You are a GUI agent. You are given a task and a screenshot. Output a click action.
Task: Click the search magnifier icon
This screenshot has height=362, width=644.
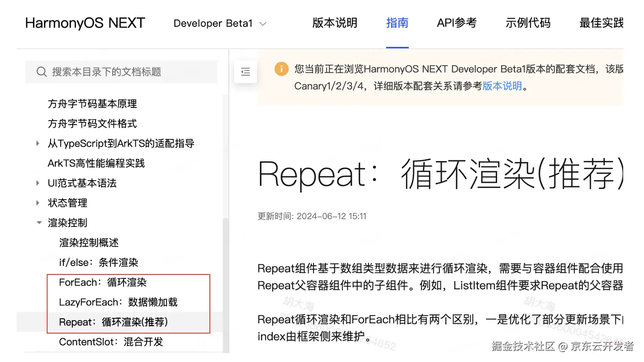[41, 72]
